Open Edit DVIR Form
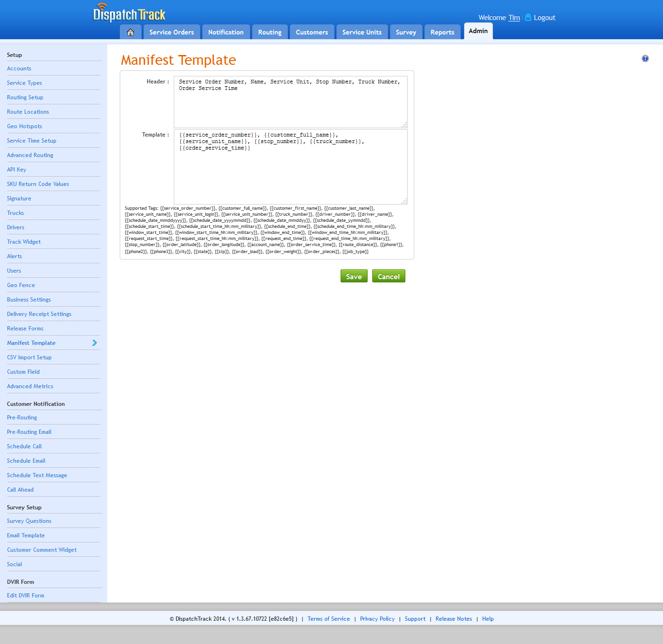The width and height of the screenshot is (663, 644). pyautogui.click(x=26, y=595)
